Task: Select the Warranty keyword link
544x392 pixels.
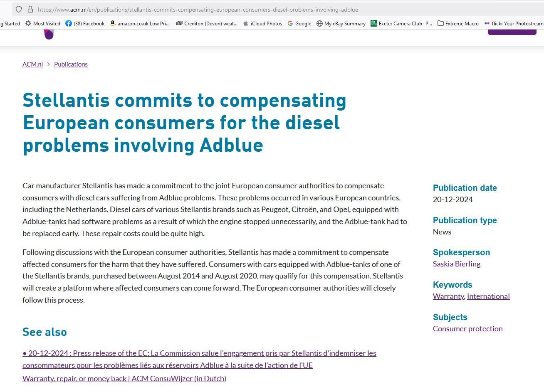Action: click(x=448, y=296)
